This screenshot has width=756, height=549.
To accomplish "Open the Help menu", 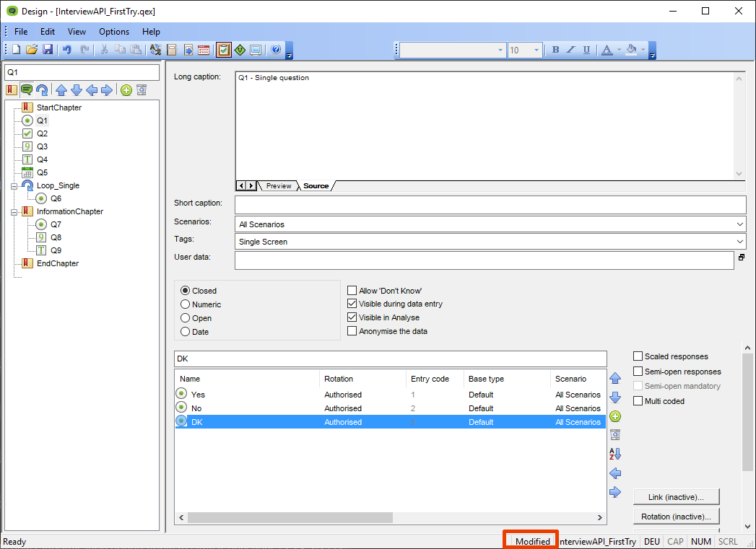I will tap(151, 32).
